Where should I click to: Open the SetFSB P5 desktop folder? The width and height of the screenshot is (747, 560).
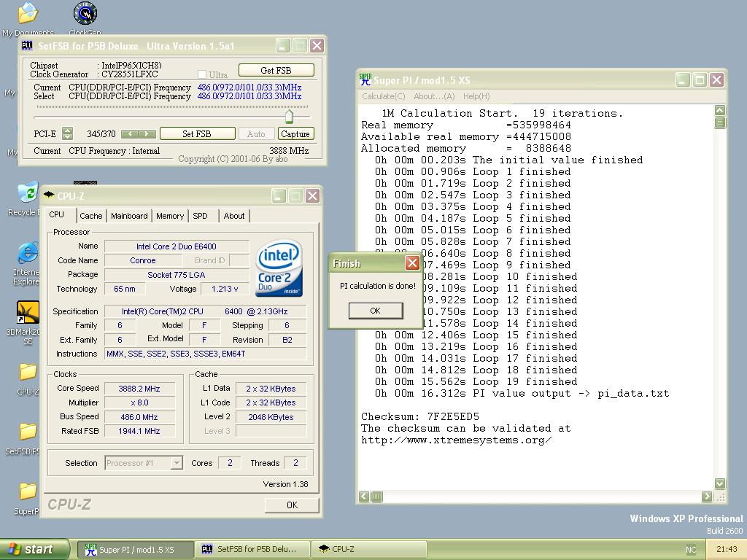[x=28, y=432]
